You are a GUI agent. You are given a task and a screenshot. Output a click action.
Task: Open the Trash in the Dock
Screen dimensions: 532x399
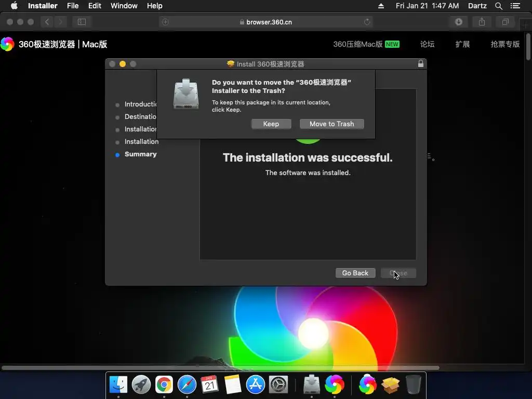[413, 384]
